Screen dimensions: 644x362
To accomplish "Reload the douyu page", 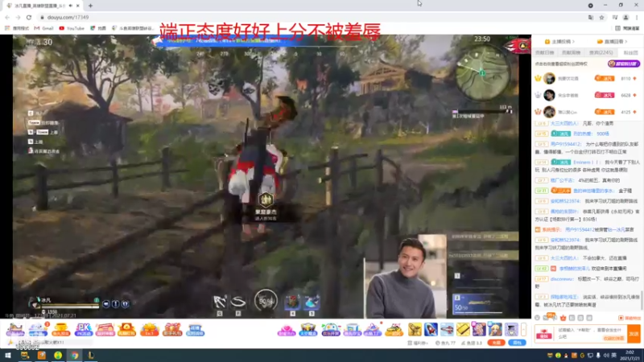I will [29, 17].
